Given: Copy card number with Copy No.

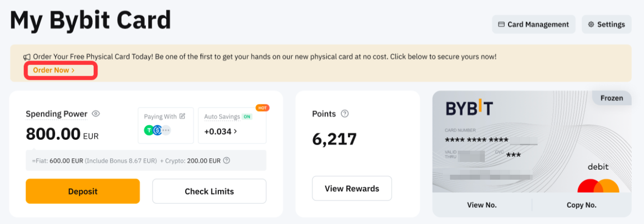Looking at the screenshot, I should coord(581,205).
